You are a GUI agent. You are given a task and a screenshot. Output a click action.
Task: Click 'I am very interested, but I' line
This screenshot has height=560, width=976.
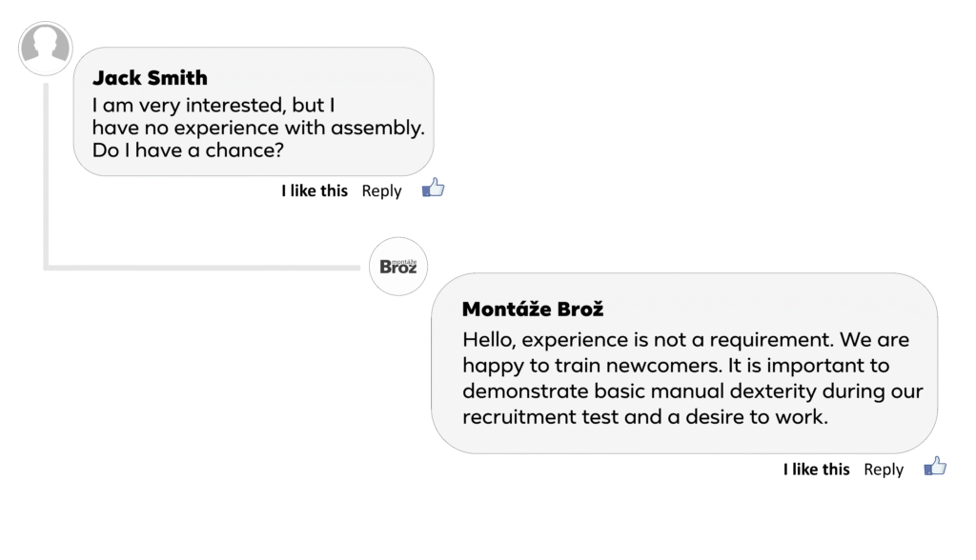pos(213,105)
